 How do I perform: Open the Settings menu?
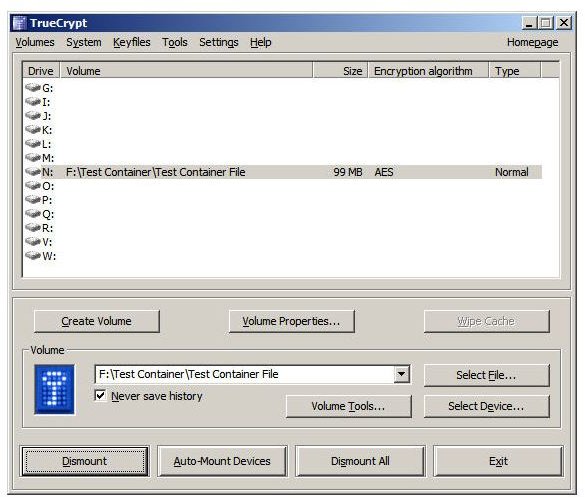click(219, 42)
